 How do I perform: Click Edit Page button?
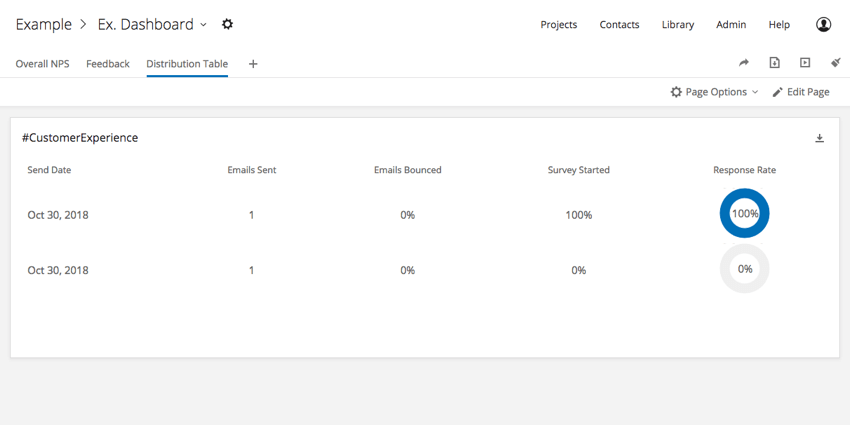coord(801,92)
